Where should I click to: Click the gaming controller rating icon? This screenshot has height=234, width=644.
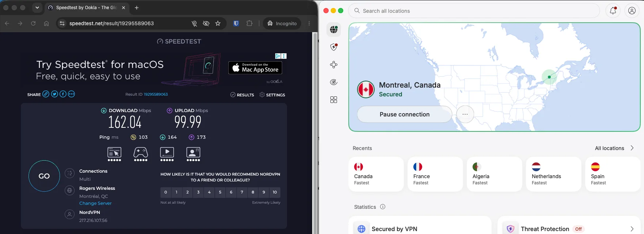141,154
